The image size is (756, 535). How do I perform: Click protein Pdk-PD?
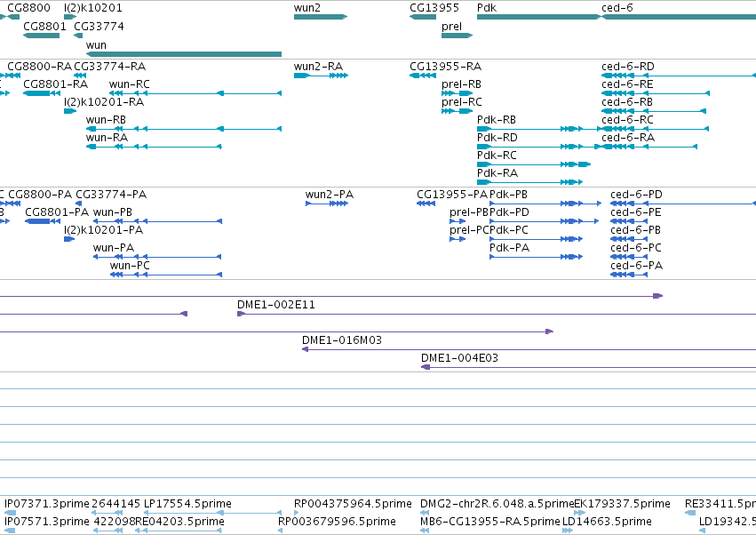[x=545, y=221]
